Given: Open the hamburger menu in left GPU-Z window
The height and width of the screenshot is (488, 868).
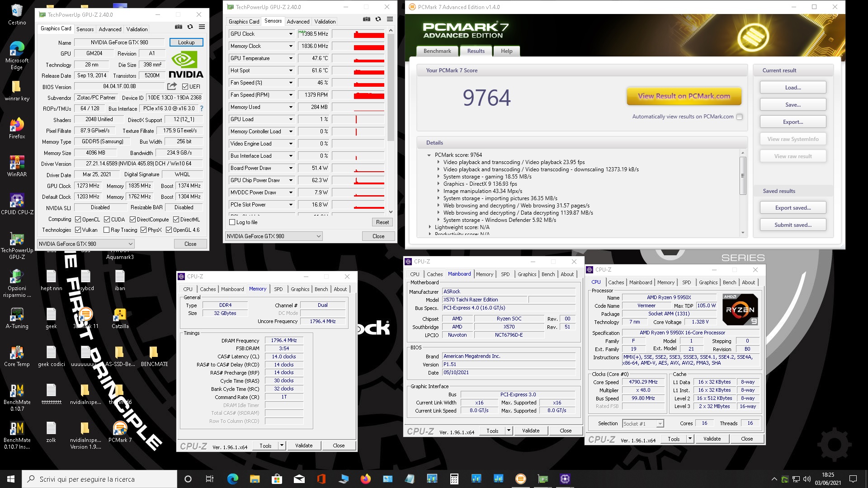Looking at the screenshot, I should coord(202,27).
